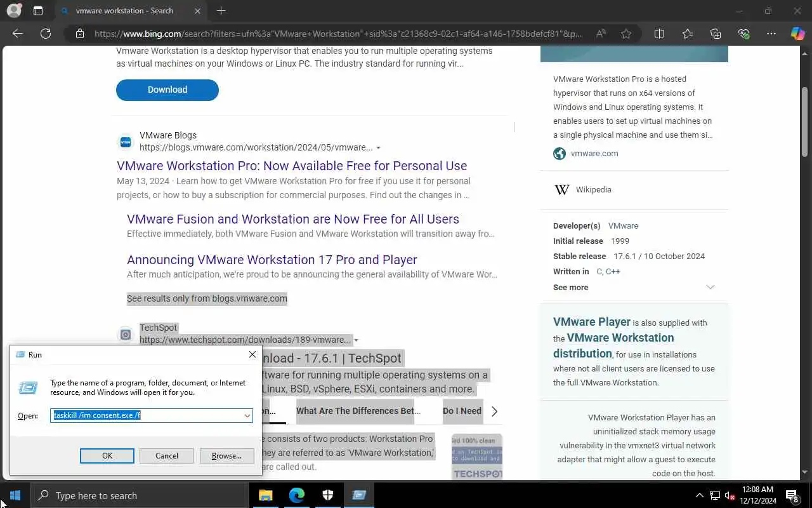Open the Windows Start menu
The height and width of the screenshot is (508, 812).
(15, 495)
